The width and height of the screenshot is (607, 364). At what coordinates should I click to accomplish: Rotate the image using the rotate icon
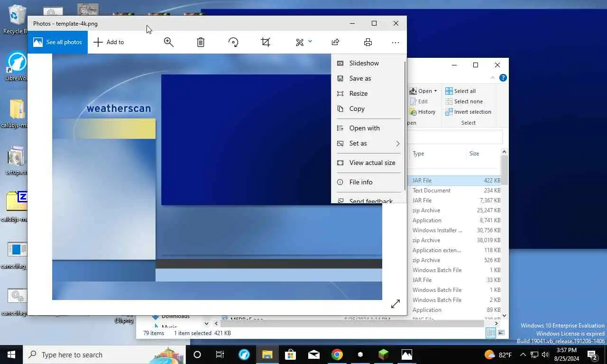(x=233, y=42)
